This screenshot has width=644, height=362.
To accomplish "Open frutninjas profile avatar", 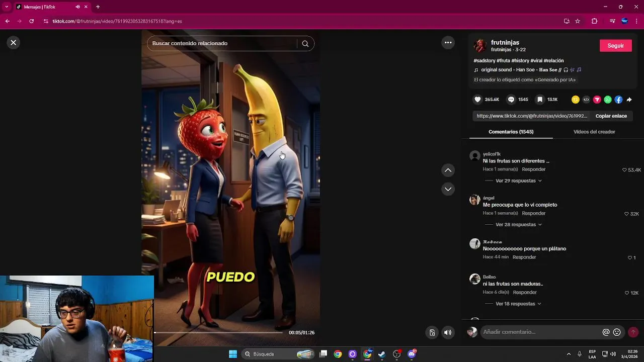I will (480, 46).
